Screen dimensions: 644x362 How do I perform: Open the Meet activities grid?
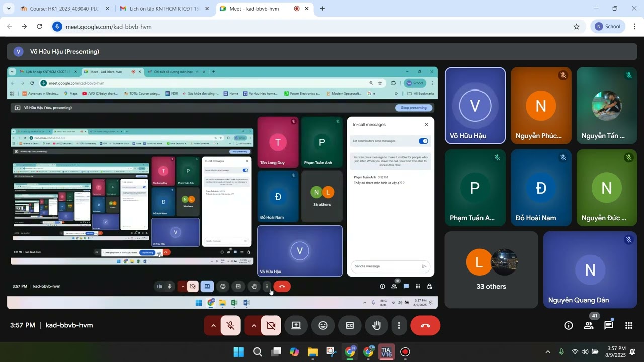(x=629, y=326)
